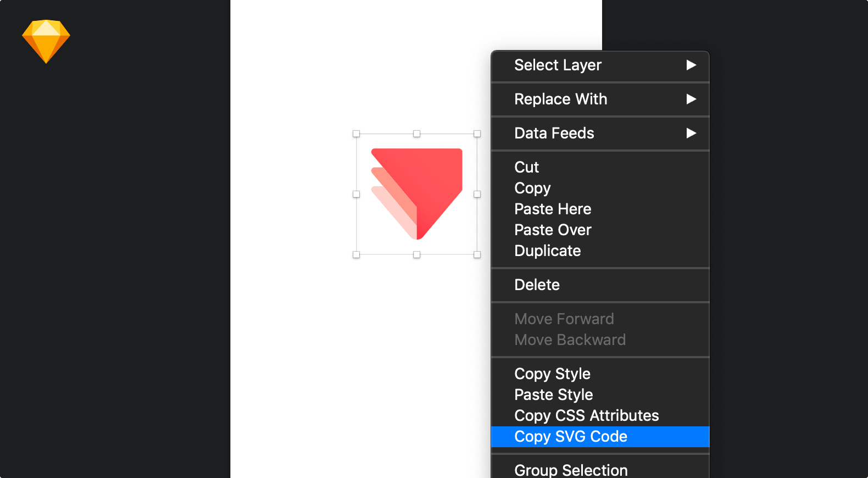Screen dimensions: 868x478
Task: Select the red arrow logo layer
Action: 416,194
